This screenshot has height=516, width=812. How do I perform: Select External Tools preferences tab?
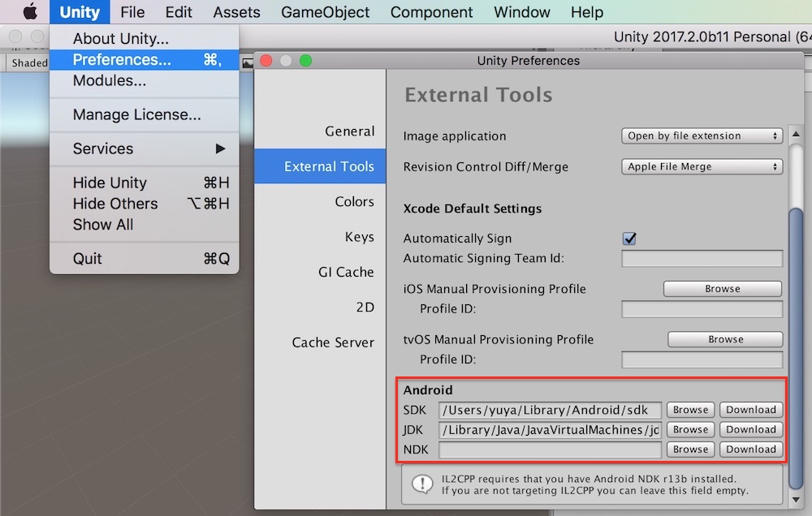320,166
